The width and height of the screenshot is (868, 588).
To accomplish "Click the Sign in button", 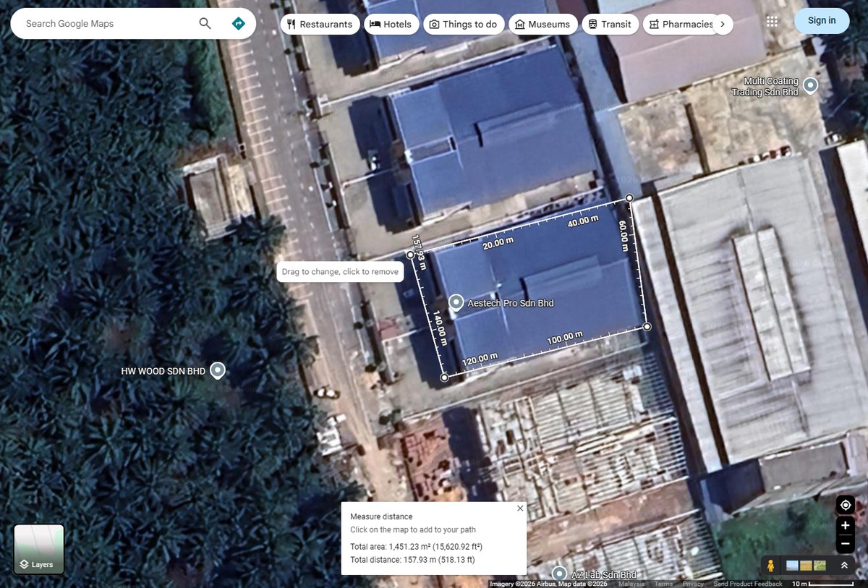I will tap(822, 20).
